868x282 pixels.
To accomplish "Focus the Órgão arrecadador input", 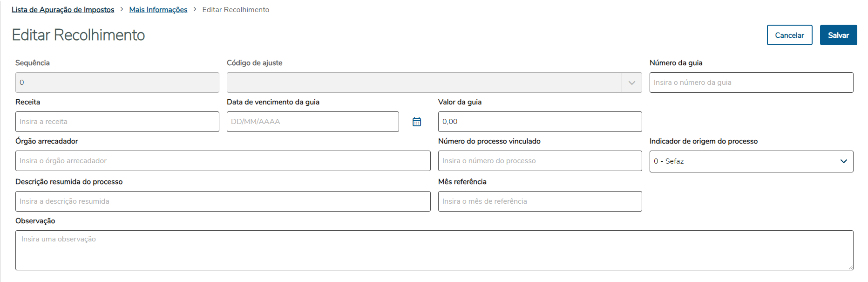I will [223, 161].
